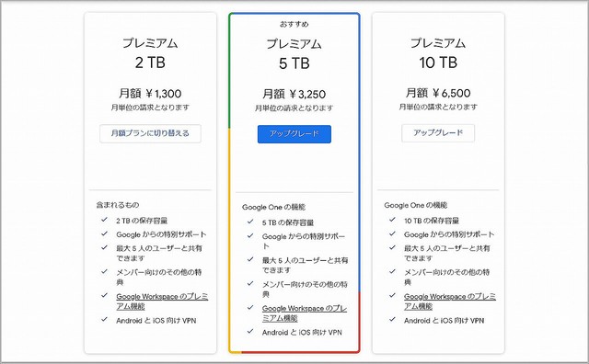
Task: Open Google Workspace link in 10 TB plan
Action: tap(450, 301)
